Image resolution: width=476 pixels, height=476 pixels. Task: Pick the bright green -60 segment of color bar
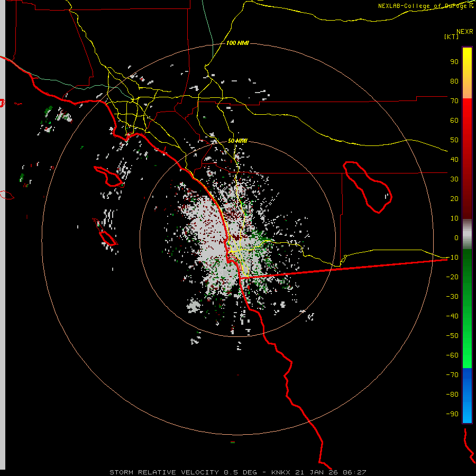pos(467,358)
